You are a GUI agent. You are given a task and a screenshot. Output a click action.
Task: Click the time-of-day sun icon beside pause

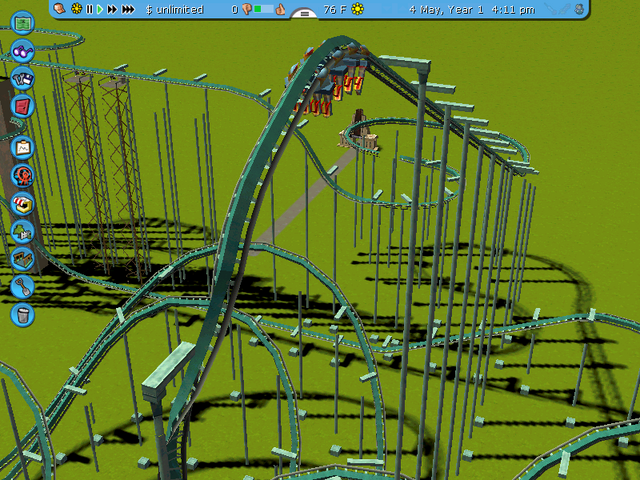(x=76, y=9)
